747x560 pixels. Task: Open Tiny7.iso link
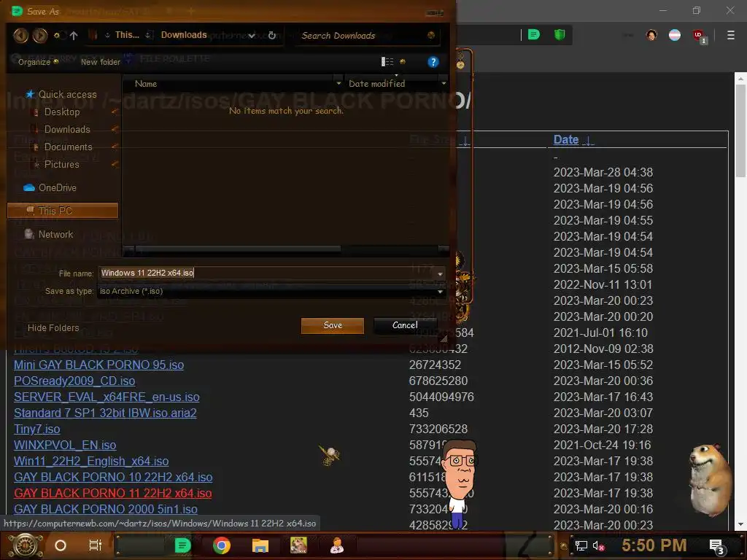point(36,429)
